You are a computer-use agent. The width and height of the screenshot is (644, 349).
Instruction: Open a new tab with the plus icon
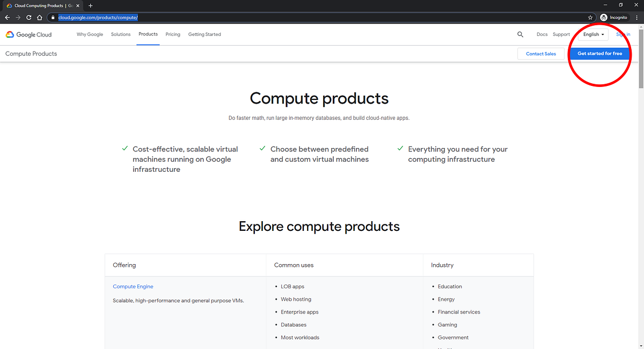click(90, 6)
